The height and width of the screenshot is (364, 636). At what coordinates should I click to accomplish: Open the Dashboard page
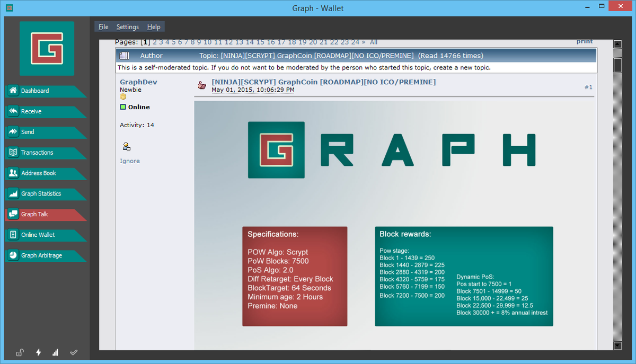(45, 91)
